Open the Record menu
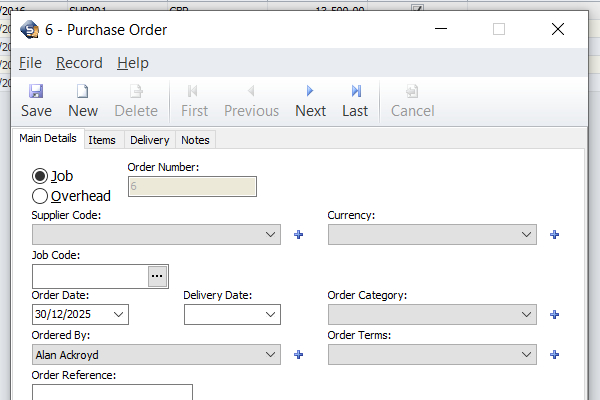600x400 pixels. pos(79,63)
